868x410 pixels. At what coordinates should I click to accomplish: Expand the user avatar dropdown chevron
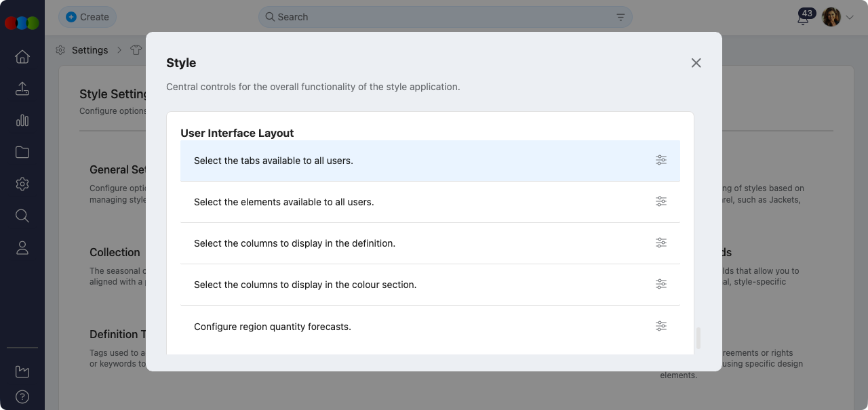click(x=850, y=18)
